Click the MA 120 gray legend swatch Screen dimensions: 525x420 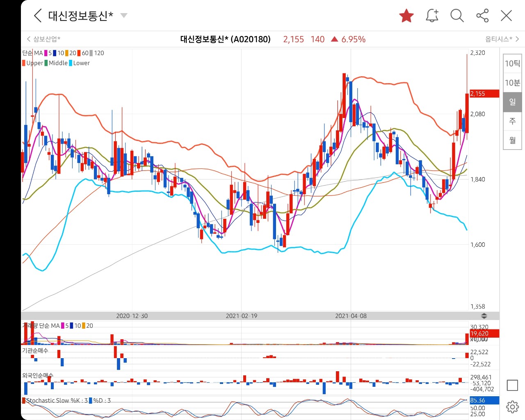91,53
